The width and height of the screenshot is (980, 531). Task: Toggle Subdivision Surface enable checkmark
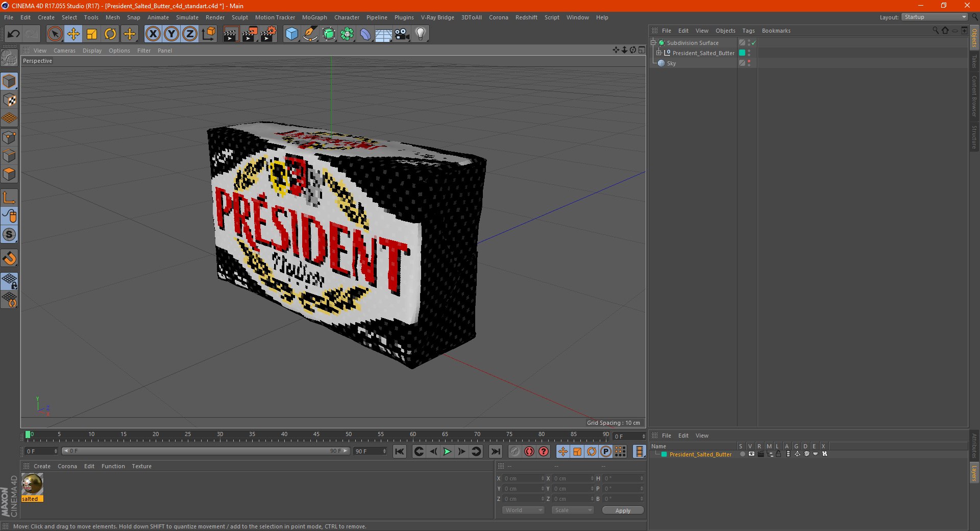pos(753,43)
